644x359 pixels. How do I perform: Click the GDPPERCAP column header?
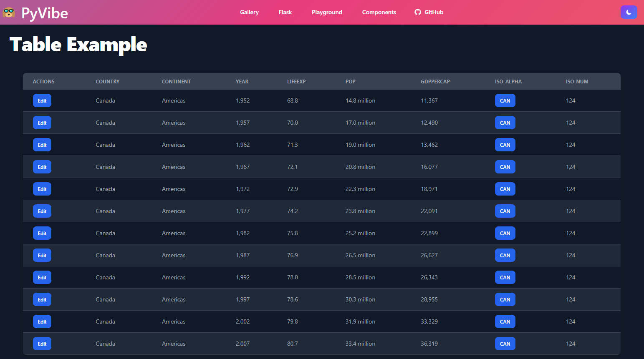tap(435, 82)
